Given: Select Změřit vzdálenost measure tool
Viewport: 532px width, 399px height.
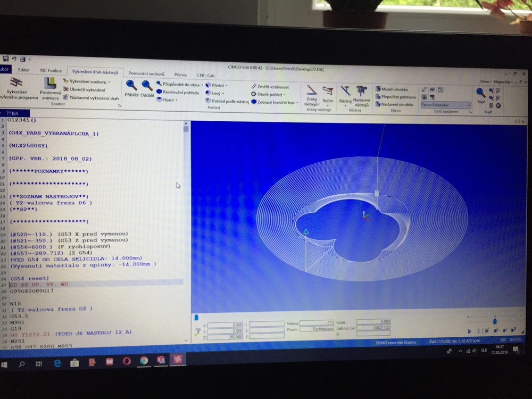Looking at the screenshot, I should (270, 87).
